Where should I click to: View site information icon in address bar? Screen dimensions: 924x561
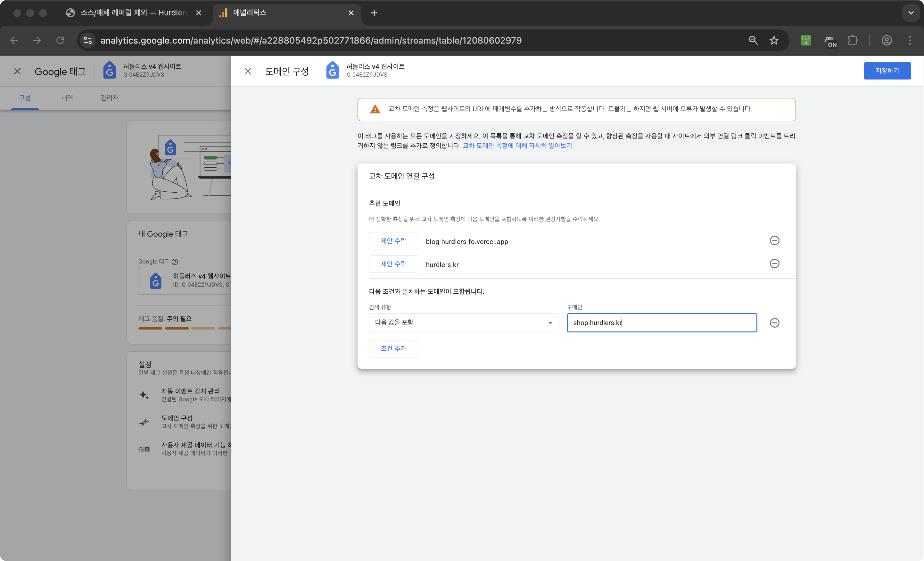point(88,40)
